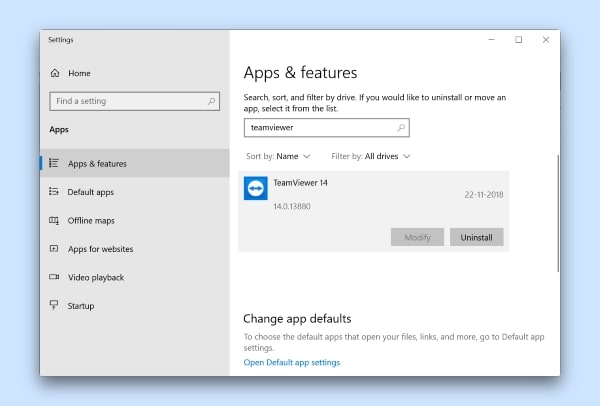
Task: Click the install date 22-11-2018
Action: pos(484,194)
